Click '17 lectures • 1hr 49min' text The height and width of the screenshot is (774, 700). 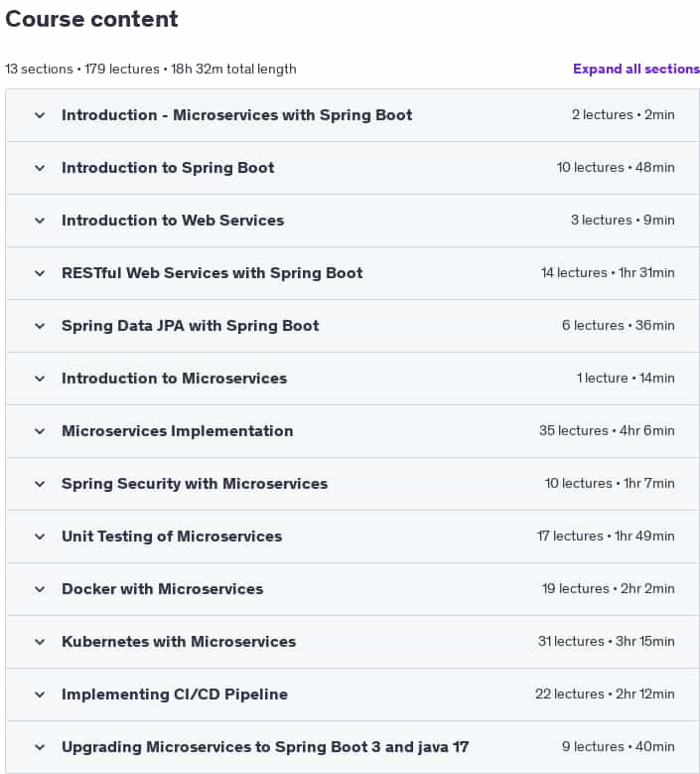[606, 536]
